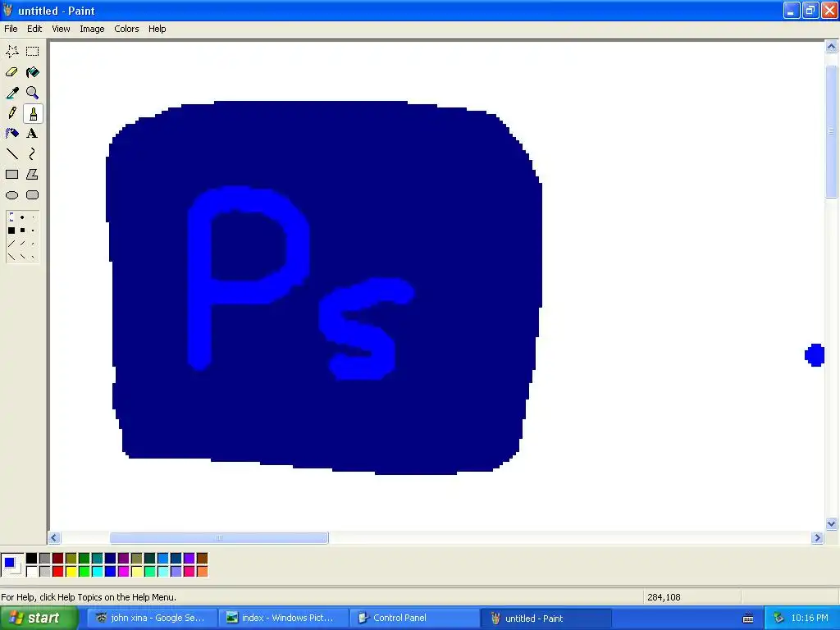The image size is (840, 630).
Task: Click the horizontal scrollbar left arrow
Action: [x=54, y=538]
